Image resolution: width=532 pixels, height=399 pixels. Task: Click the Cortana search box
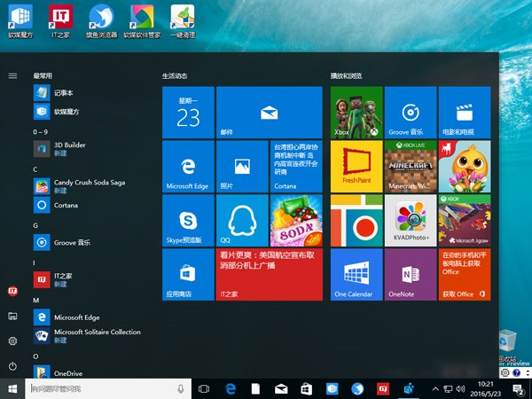[108, 389]
